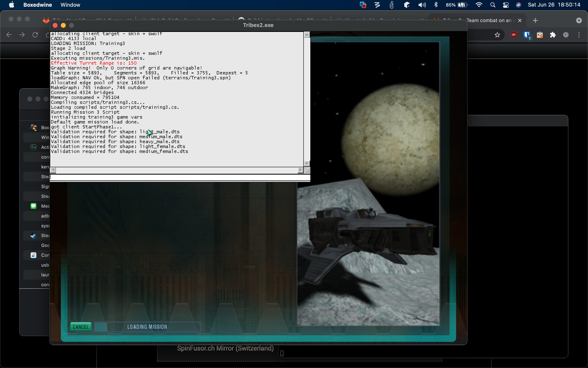Viewport: 588px width, 368px height.
Task: Open Spotlight search in menu bar
Action: pos(492,5)
